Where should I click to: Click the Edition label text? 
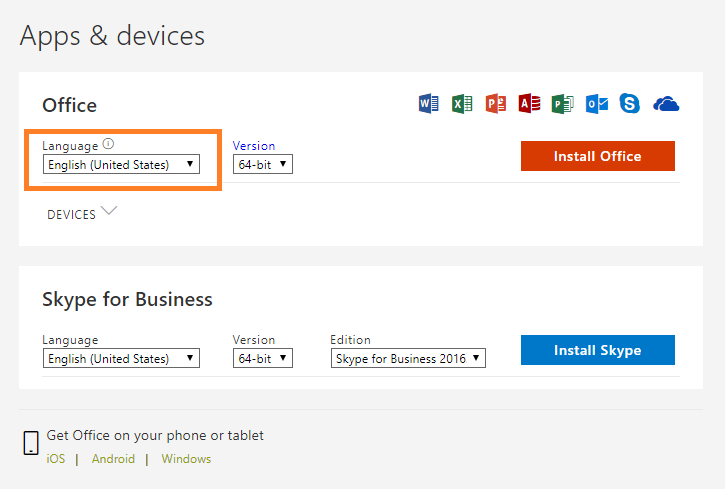(350, 340)
